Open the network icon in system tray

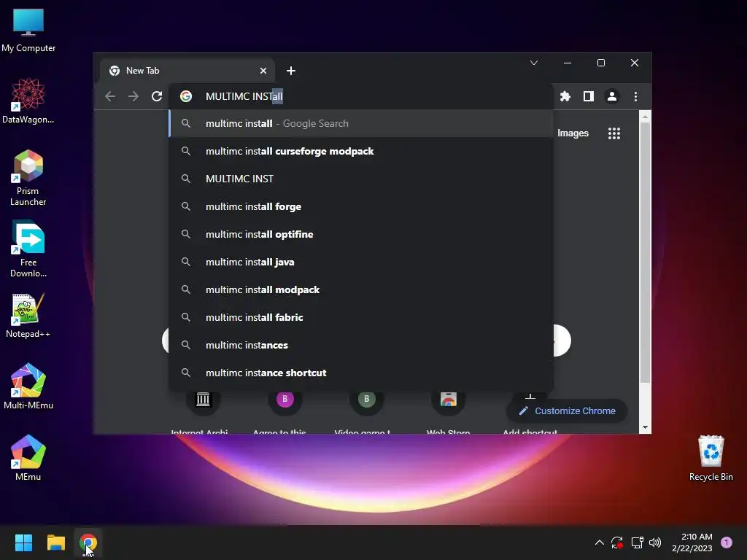point(637,542)
